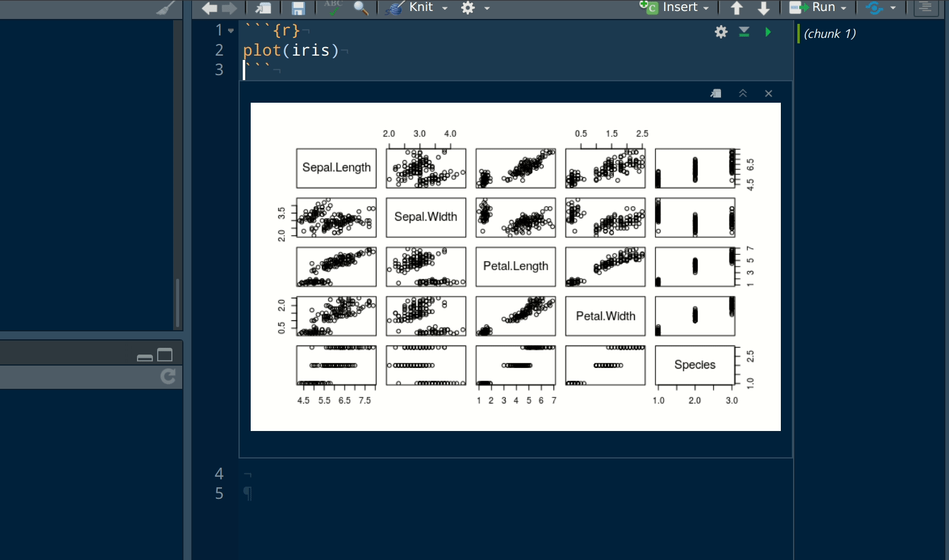Open the knit settings gear menu

(x=468, y=8)
